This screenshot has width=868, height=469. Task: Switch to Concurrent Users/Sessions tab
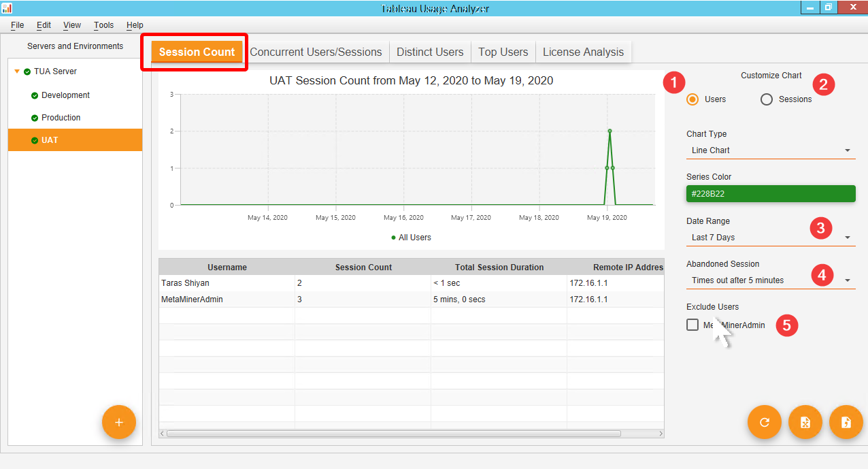point(316,52)
